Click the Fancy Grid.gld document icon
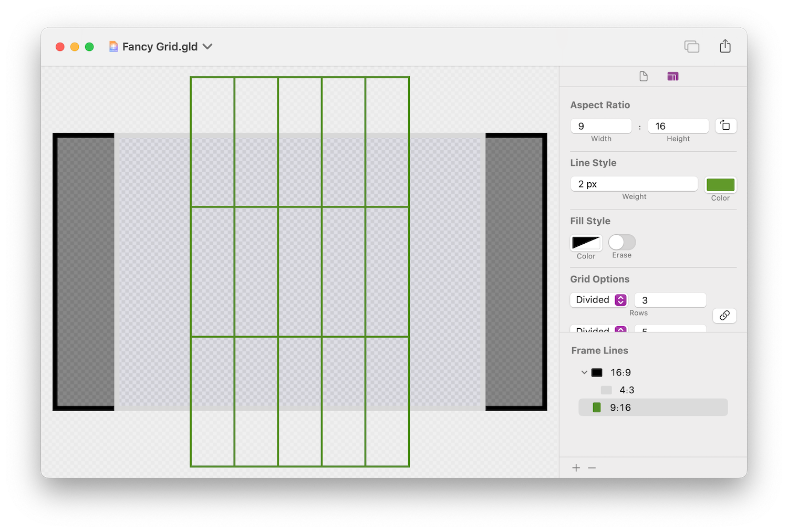The image size is (788, 532). point(113,46)
